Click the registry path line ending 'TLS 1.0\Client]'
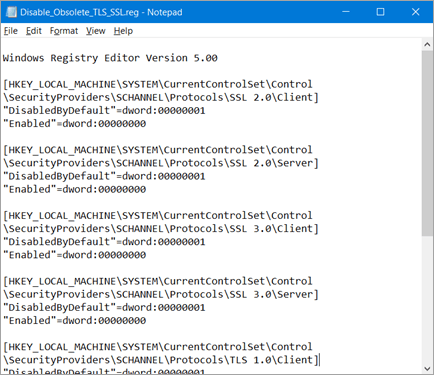The image size is (434, 375). [x=161, y=360]
